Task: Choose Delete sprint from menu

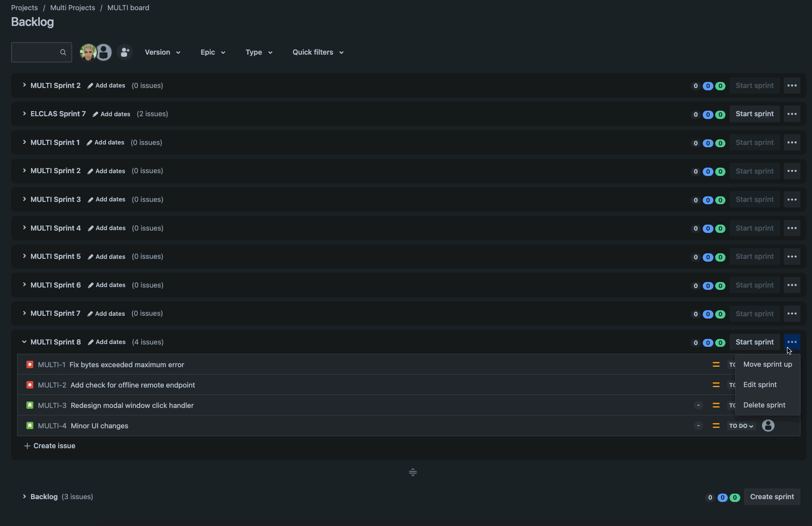Action: pos(764,405)
